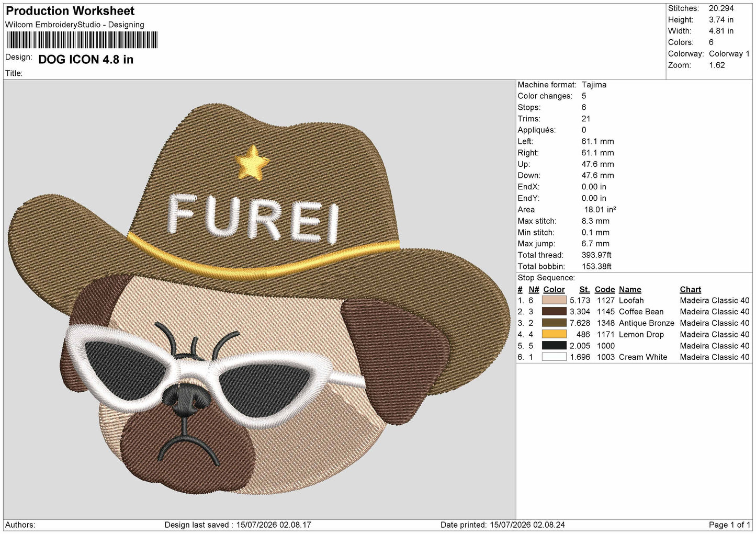Click the Max stitch value '8.3 mm'
The image size is (756, 534).
tap(595, 221)
